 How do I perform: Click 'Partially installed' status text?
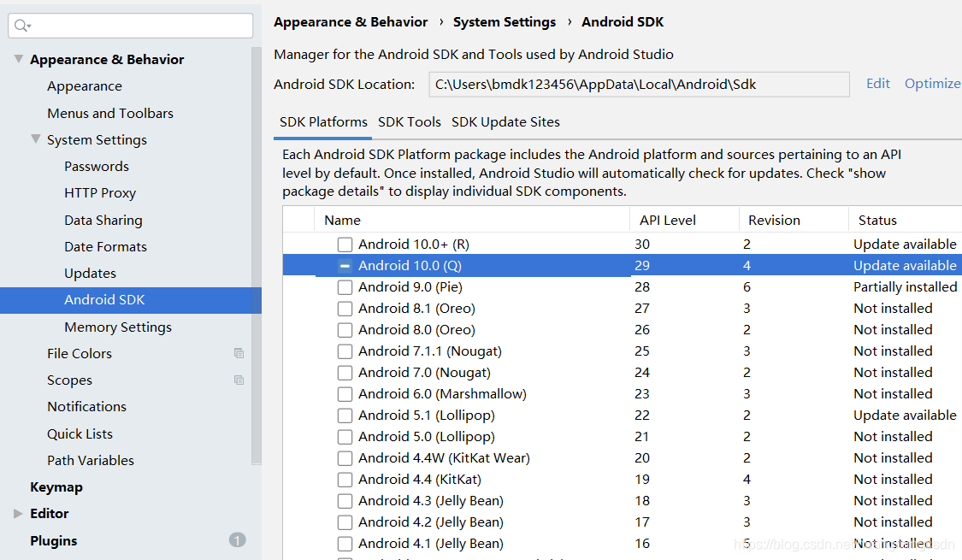905,287
